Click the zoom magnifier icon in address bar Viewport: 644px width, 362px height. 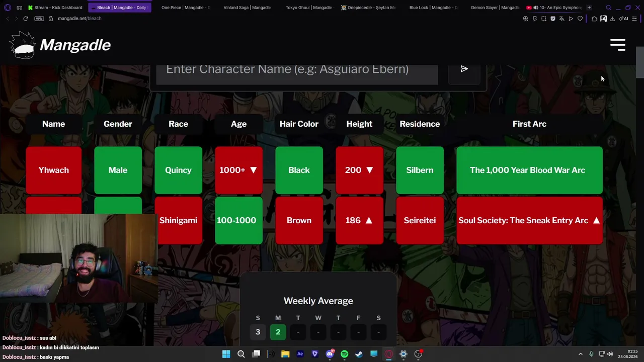click(x=526, y=19)
